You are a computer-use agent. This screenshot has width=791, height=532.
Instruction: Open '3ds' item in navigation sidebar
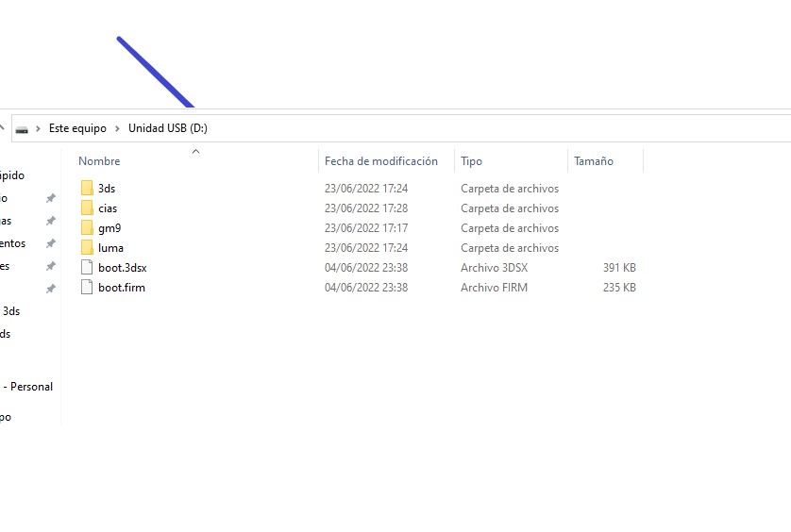coord(11,311)
